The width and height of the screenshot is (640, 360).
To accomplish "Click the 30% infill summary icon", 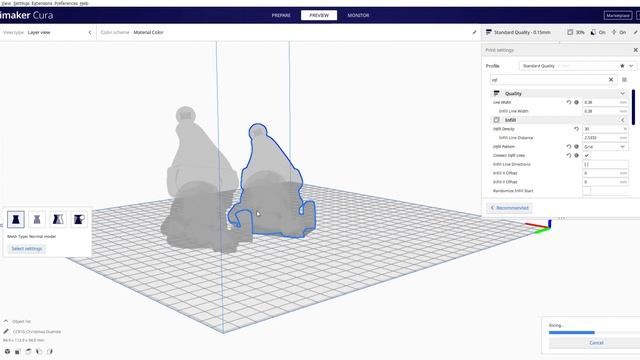I will pyautogui.click(x=570, y=32).
